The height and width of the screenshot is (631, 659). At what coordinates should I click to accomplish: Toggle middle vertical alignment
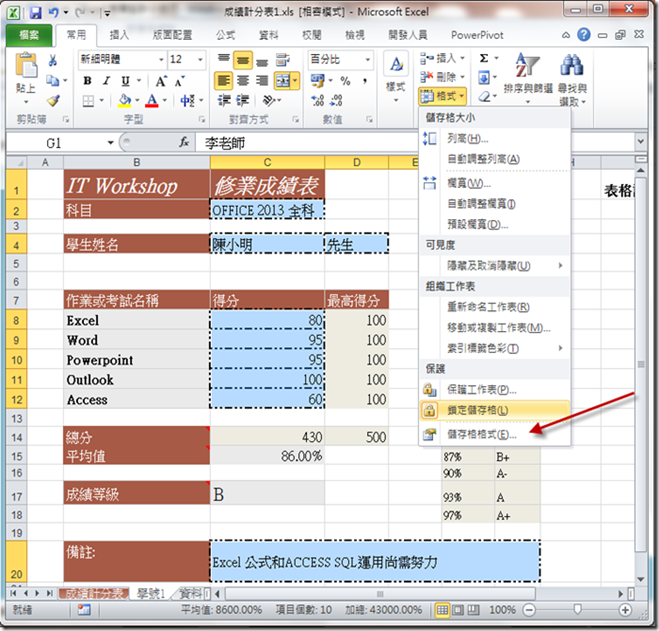[243, 61]
